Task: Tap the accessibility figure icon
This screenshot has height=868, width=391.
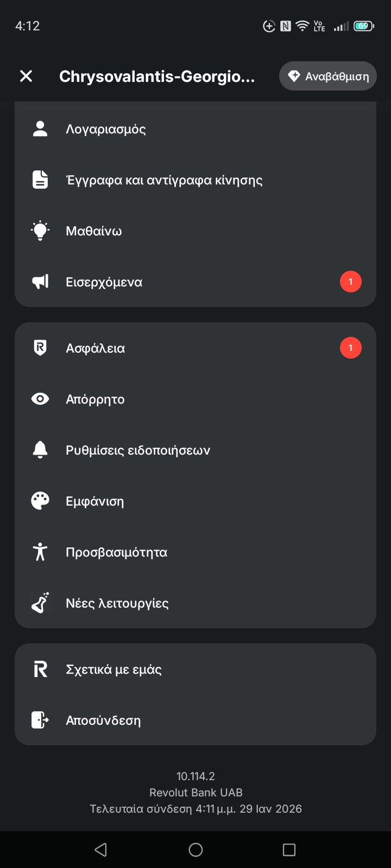Action: click(40, 552)
